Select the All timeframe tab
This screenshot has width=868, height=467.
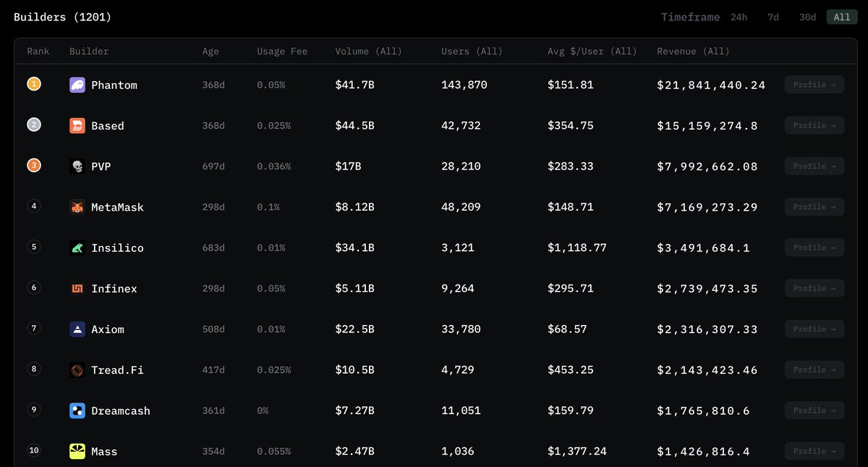pyautogui.click(x=842, y=17)
